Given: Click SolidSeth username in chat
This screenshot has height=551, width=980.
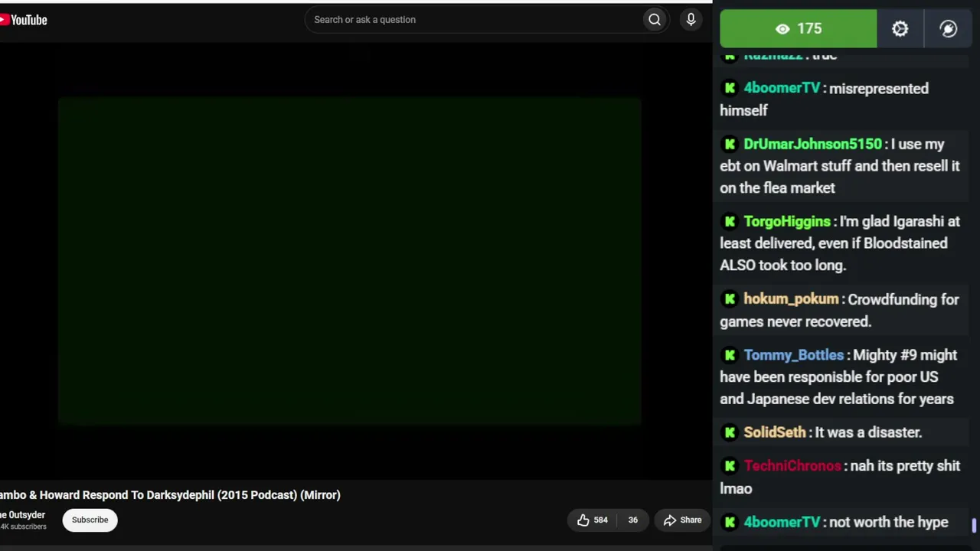Looking at the screenshot, I should pos(774,432).
